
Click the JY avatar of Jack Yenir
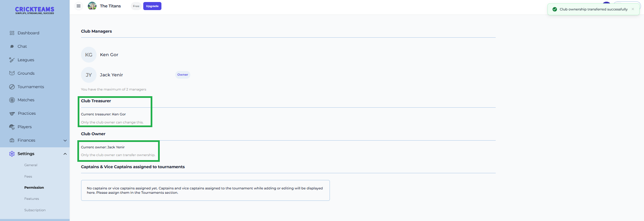[x=89, y=75]
